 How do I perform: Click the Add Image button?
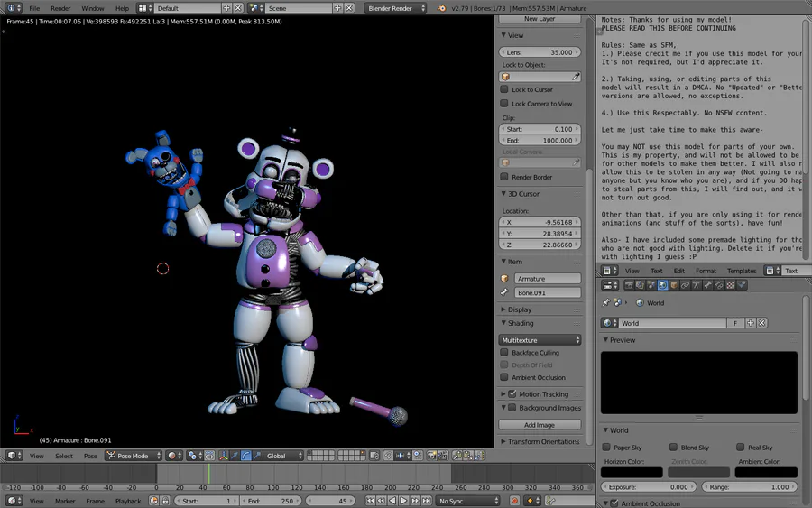[x=540, y=425]
